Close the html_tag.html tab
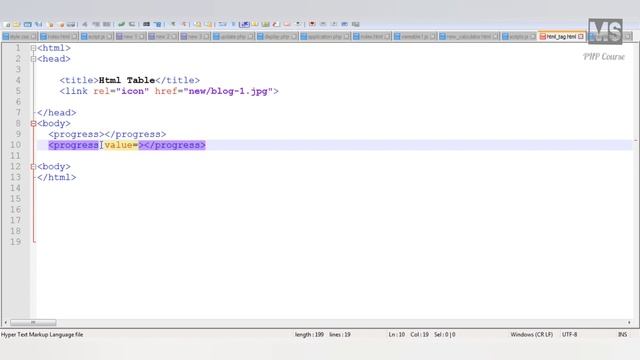This screenshot has height=360, width=640. tap(580, 37)
